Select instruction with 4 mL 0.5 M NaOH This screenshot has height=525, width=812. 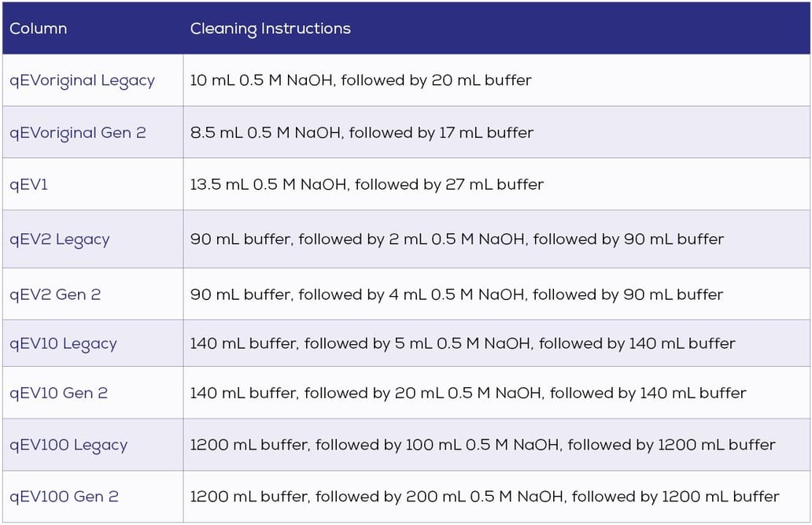[x=456, y=294]
